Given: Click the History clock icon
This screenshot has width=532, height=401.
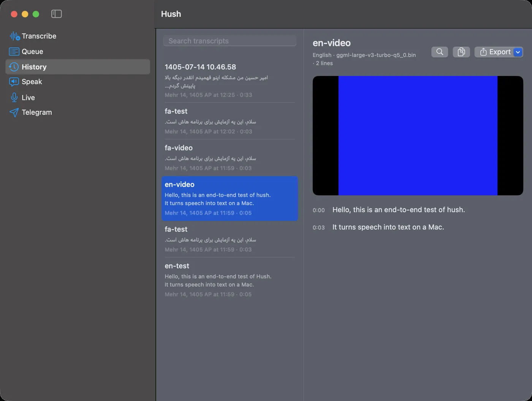Looking at the screenshot, I should click(x=14, y=67).
